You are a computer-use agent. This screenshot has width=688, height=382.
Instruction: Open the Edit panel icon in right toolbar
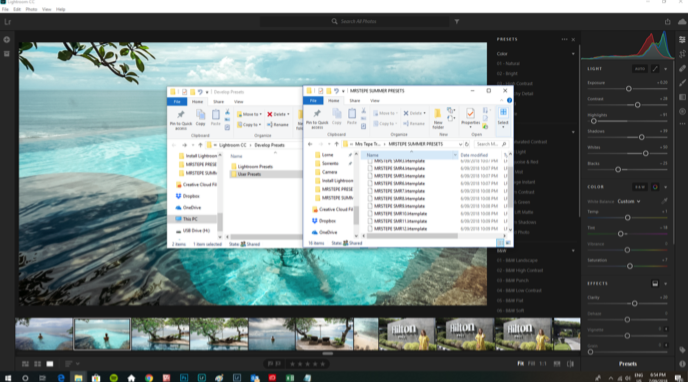tap(682, 39)
